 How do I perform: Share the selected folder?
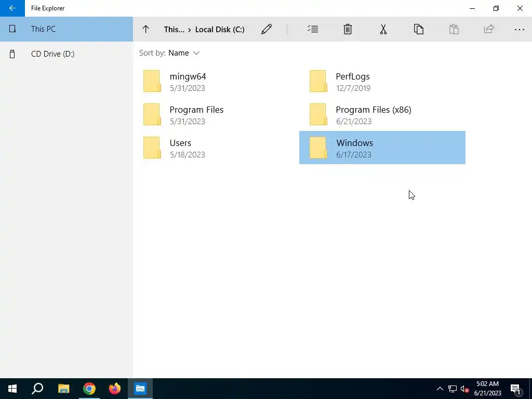coord(489,29)
